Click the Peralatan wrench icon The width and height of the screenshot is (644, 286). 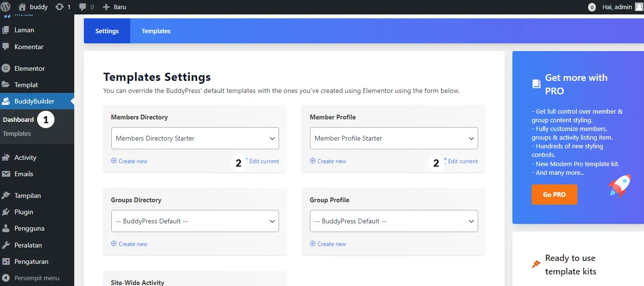coord(6,245)
